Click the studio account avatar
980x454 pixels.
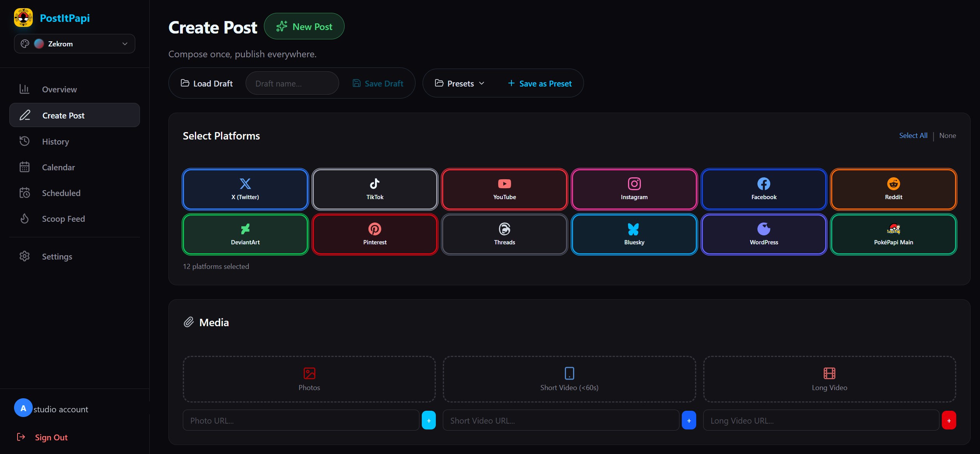click(x=23, y=408)
